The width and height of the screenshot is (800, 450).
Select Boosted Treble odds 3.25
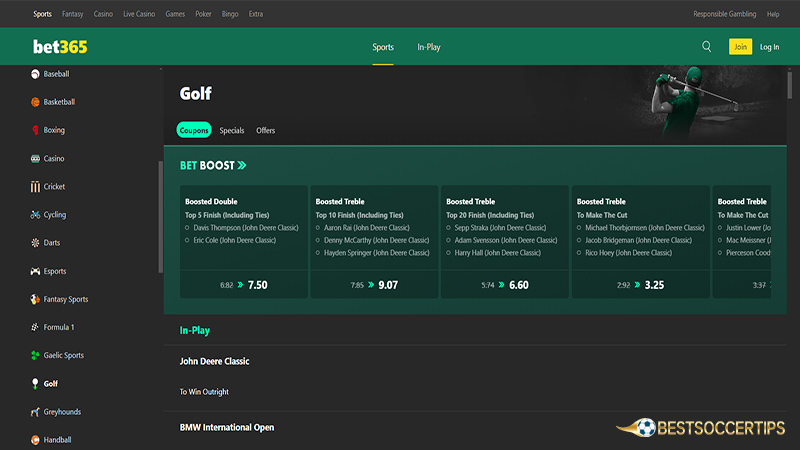coord(641,285)
